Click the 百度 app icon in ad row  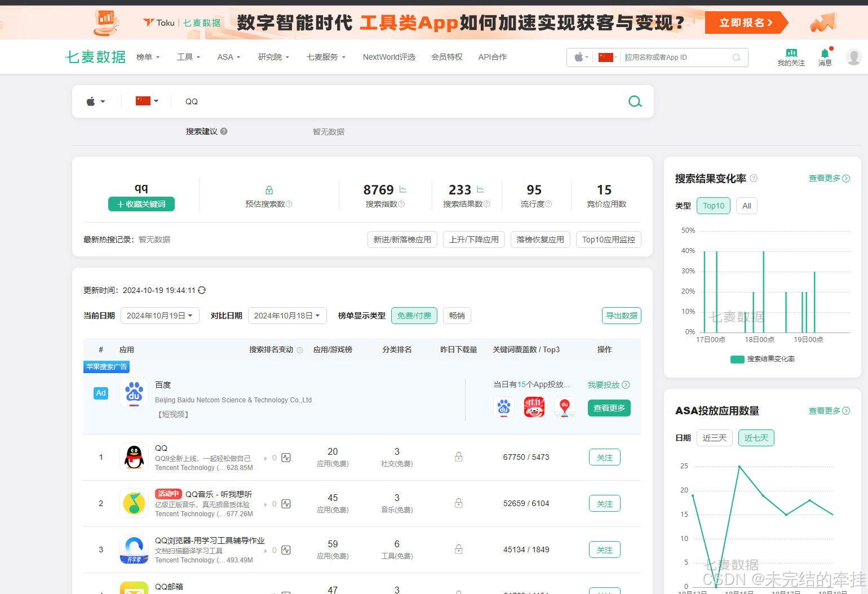click(x=134, y=392)
